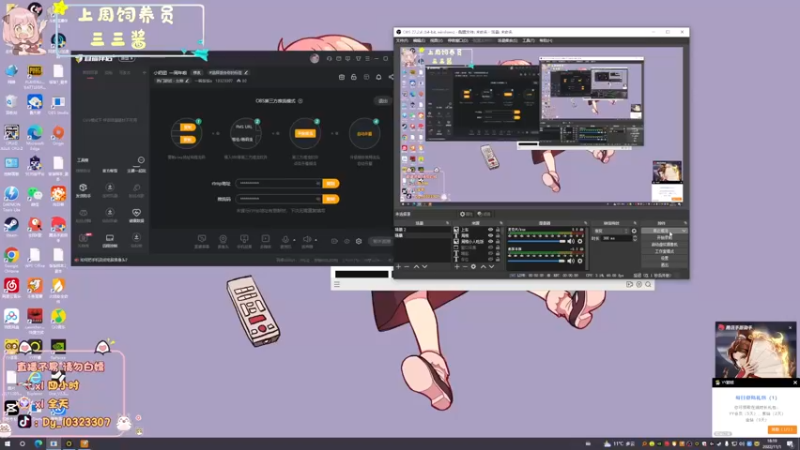
Task: Open the bell notification icon in live companion
Action: tap(379, 77)
